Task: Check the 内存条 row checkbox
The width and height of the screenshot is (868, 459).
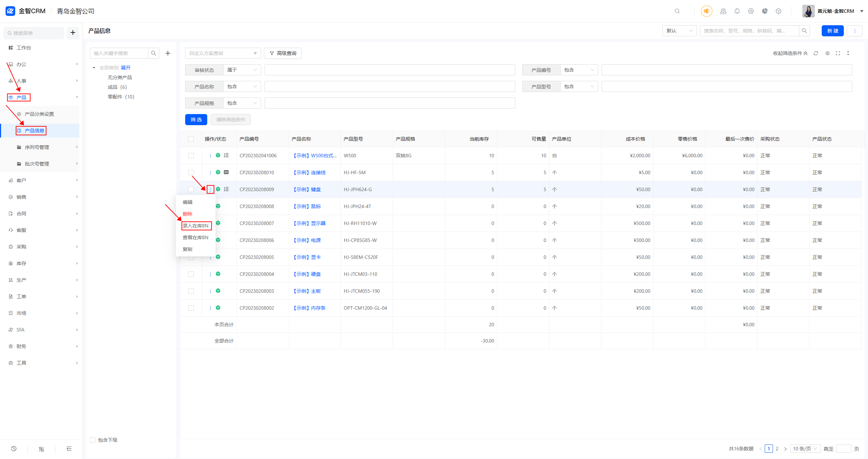Action: [191, 308]
